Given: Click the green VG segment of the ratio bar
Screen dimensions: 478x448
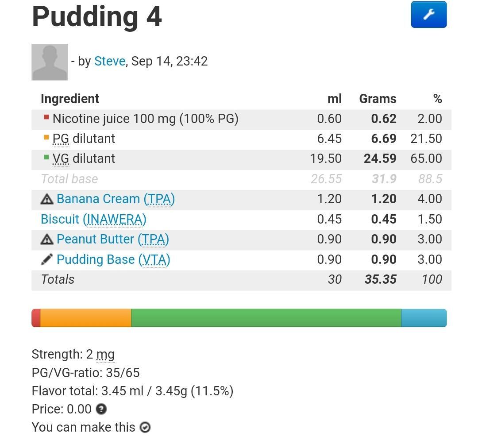Looking at the screenshot, I should tap(266, 318).
